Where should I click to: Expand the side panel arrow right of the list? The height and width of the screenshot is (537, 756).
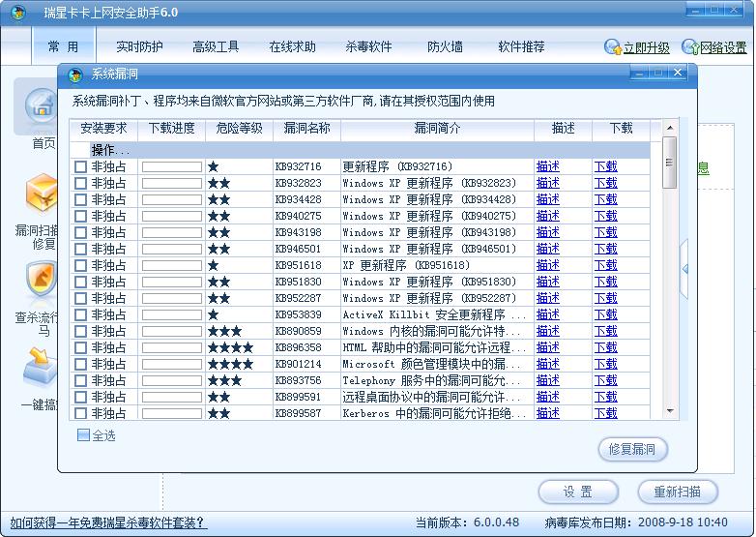click(x=683, y=269)
